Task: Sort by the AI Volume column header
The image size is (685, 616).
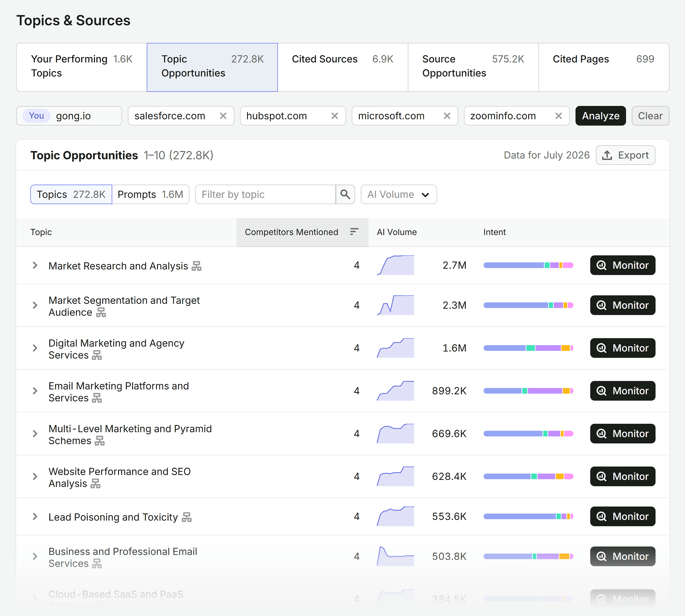Action: click(396, 232)
